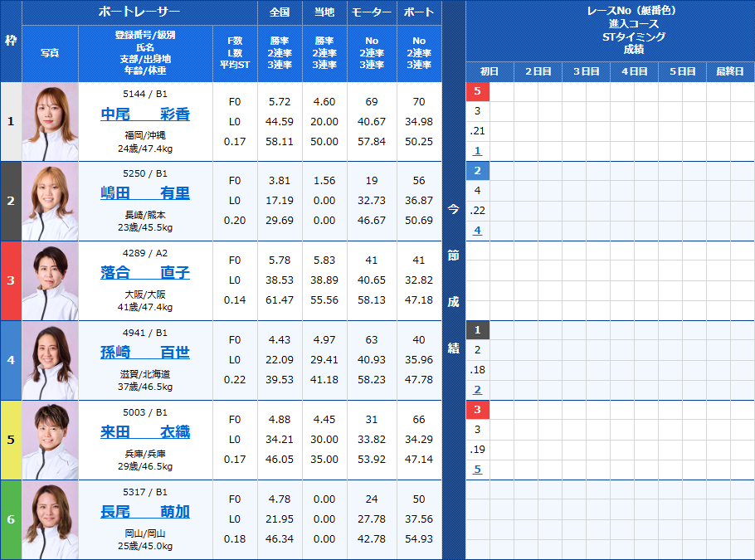Click the photo of racer 長尾 萌加
The height and width of the screenshot is (560, 755).
50,519
